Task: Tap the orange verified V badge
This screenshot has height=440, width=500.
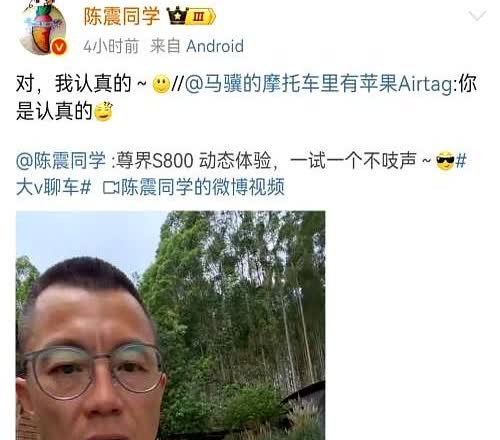Action: click(x=59, y=47)
